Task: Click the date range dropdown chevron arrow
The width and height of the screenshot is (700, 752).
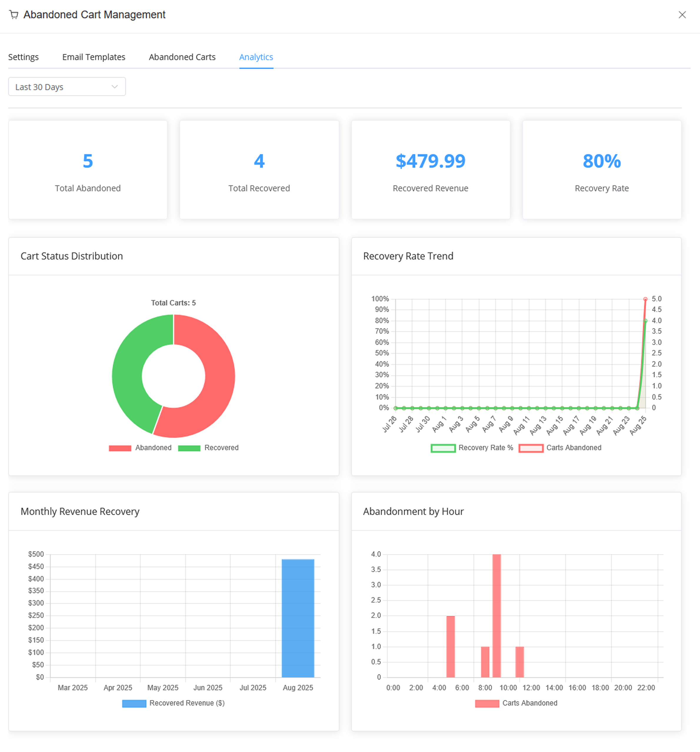Action: [x=115, y=87]
